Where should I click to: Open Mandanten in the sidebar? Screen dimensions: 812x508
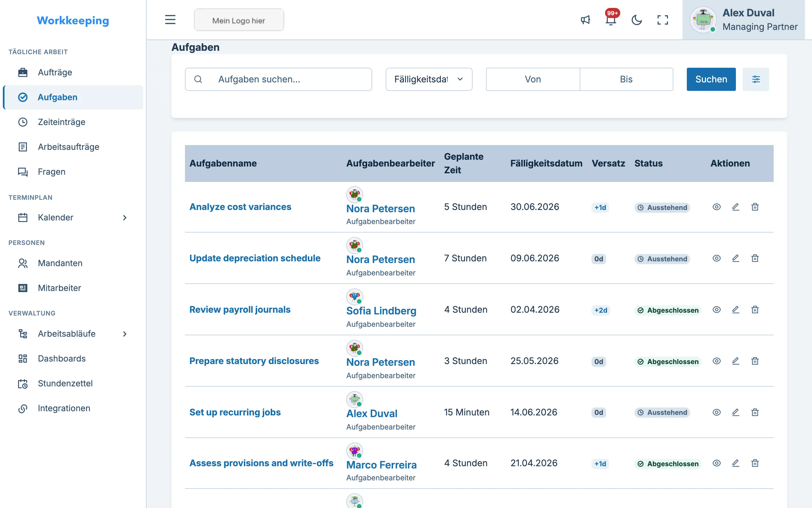pyautogui.click(x=73, y=263)
